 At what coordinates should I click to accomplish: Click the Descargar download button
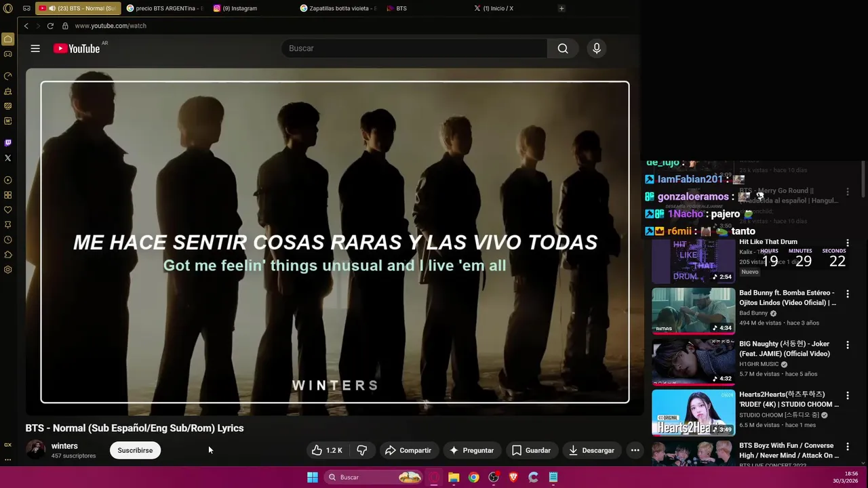coord(591,450)
